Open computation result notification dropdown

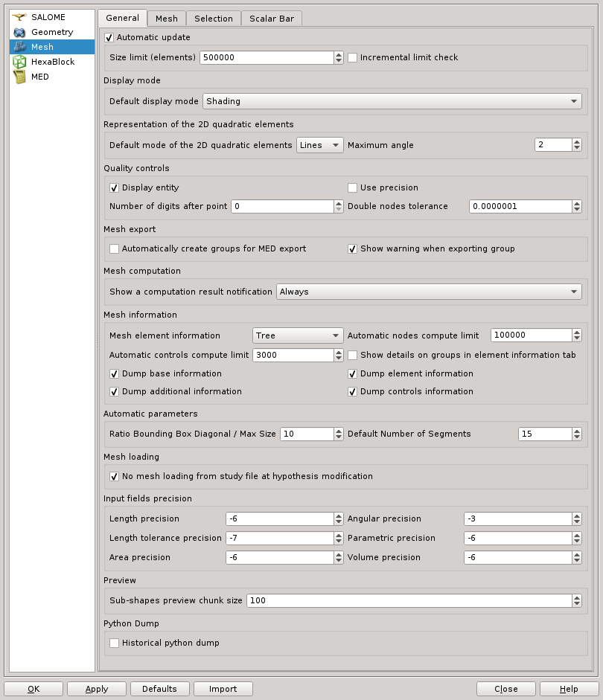[x=429, y=292]
